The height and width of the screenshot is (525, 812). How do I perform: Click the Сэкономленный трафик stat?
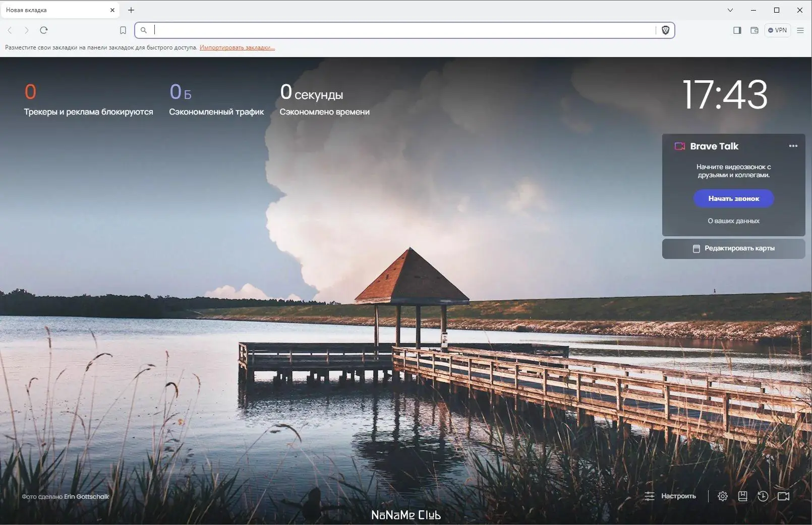click(x=216, y=100)
